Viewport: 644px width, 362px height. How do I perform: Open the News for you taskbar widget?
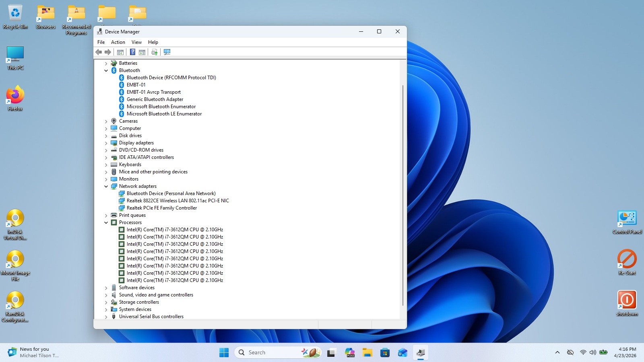33,352
